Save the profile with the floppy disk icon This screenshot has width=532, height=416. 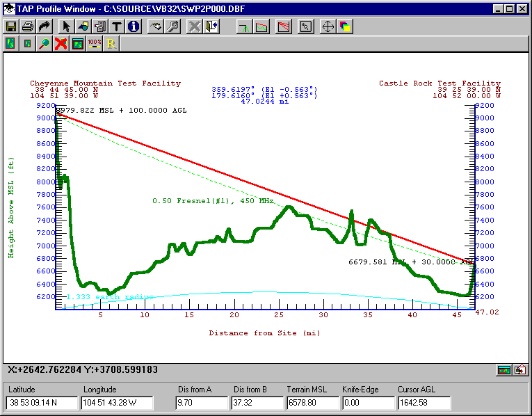click(10, 26)
